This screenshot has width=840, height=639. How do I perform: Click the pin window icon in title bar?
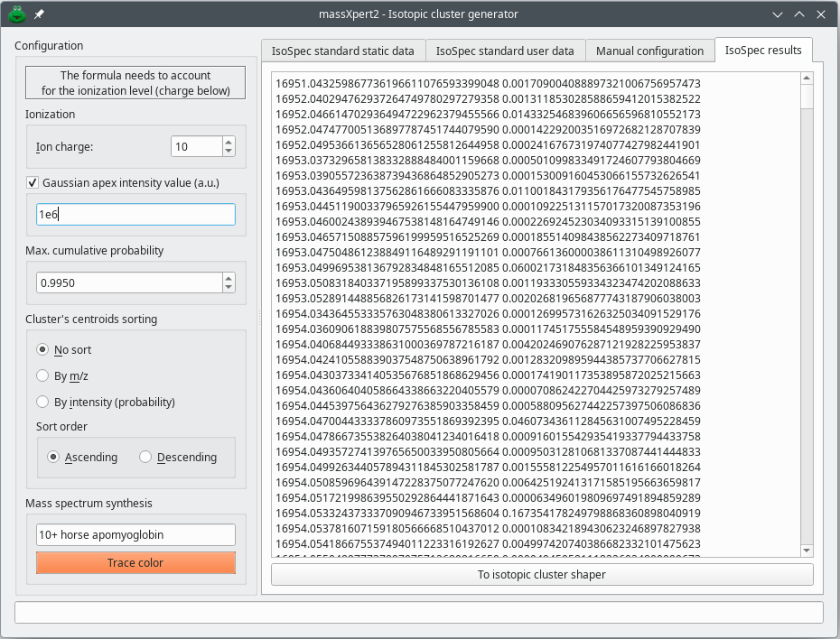coord(39,15)
